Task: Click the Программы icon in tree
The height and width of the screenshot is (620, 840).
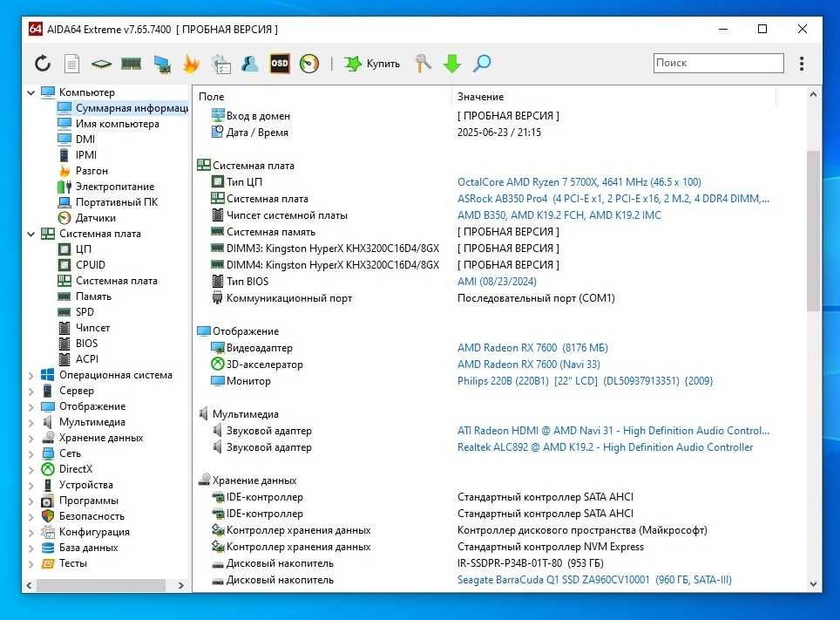Action: (48, 501)
